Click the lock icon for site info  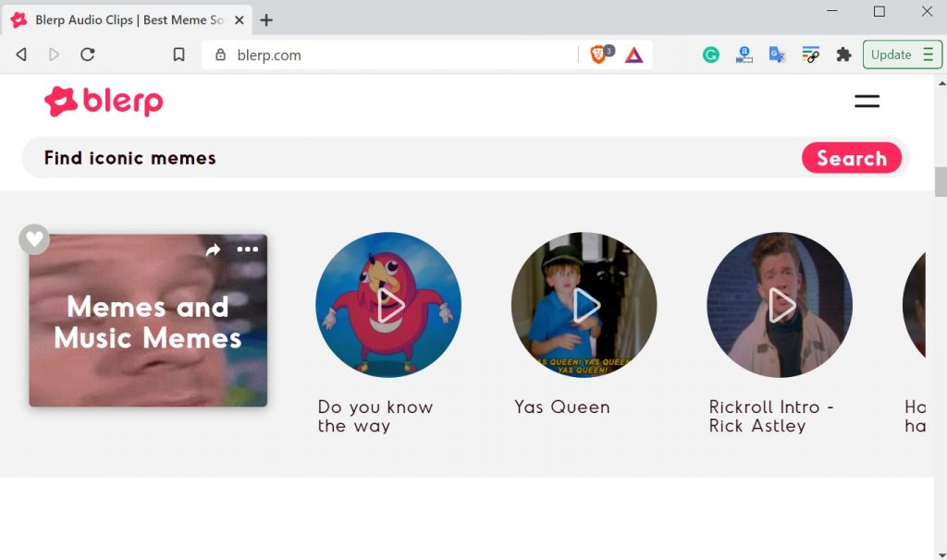[x=220, y=55]
